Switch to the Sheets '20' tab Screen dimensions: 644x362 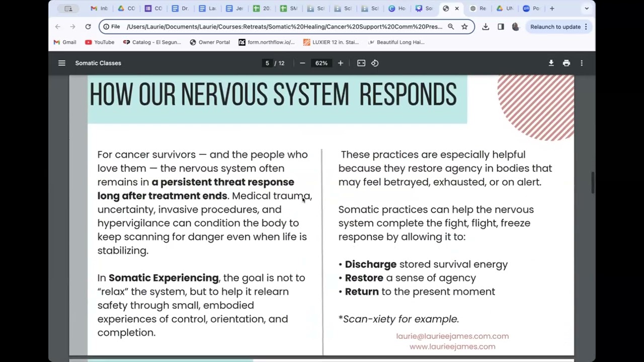[x=262, y=9]
